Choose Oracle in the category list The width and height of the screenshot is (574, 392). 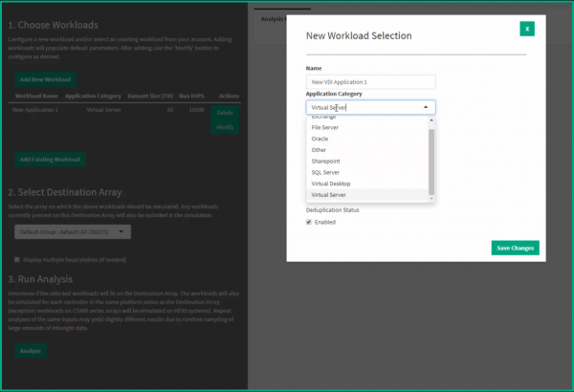tap(320, 139)
